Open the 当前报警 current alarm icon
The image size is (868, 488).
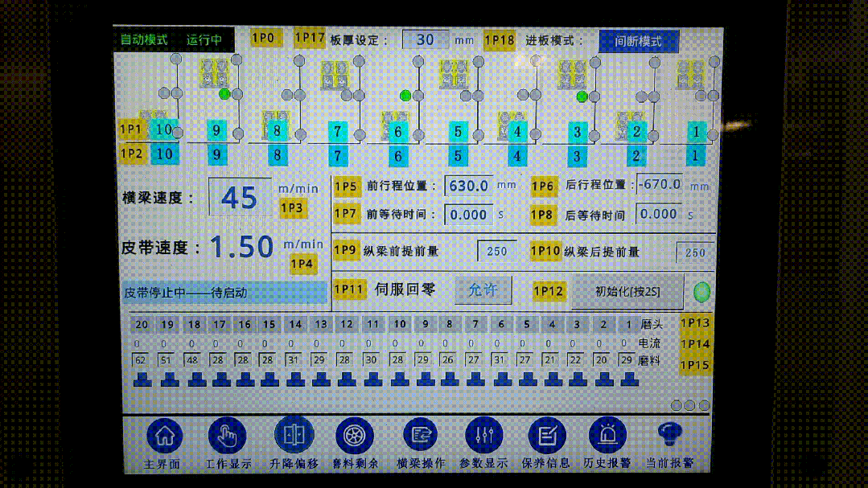pyautogui.click(x=671, y=434)
